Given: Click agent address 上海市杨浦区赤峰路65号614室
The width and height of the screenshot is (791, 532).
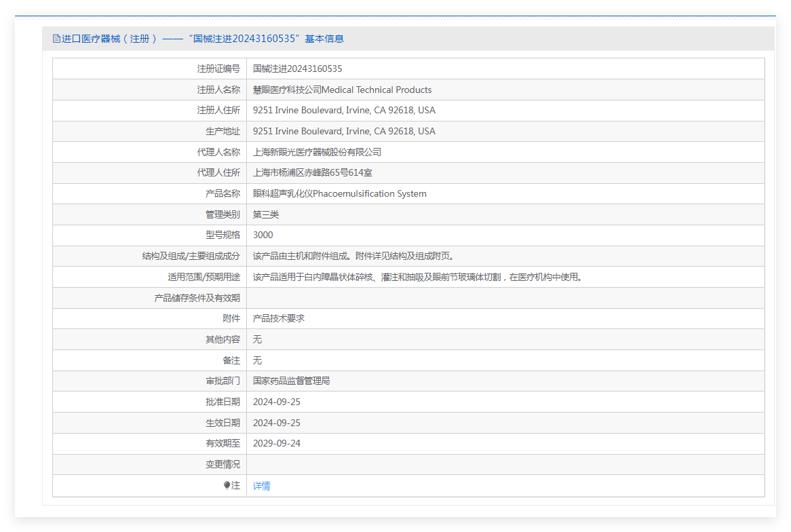Looking at the screenshot, I should 312,172.
